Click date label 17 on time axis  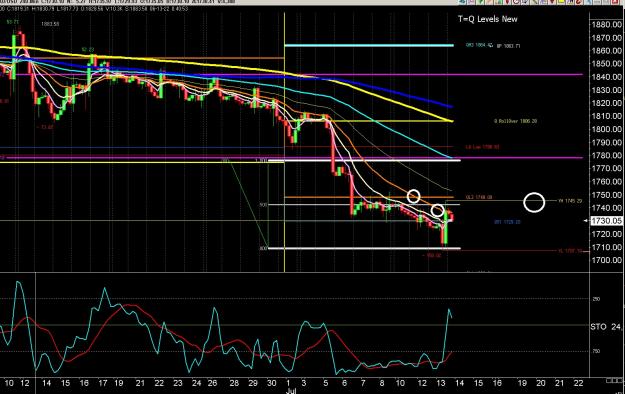coord(102,383)
